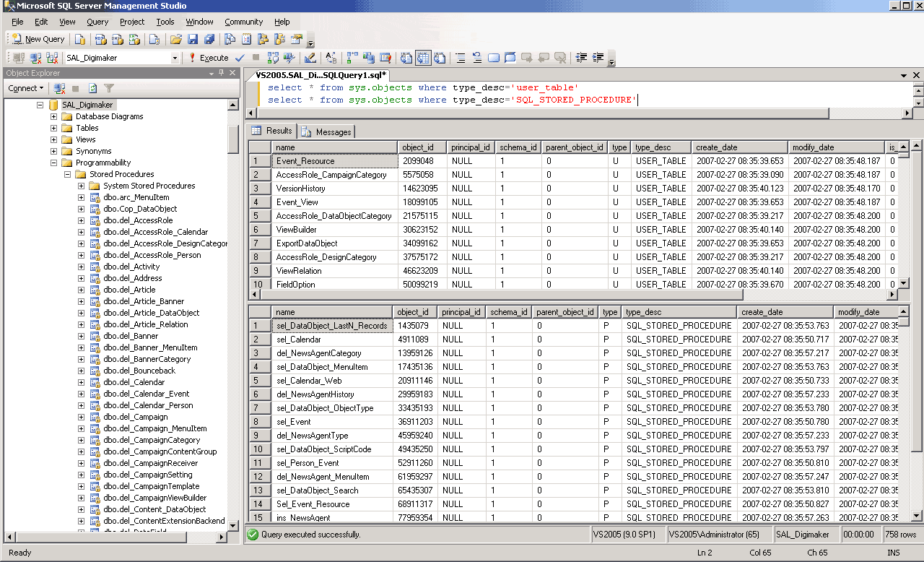Save the current query with the disk icon

tap(193, 39)
